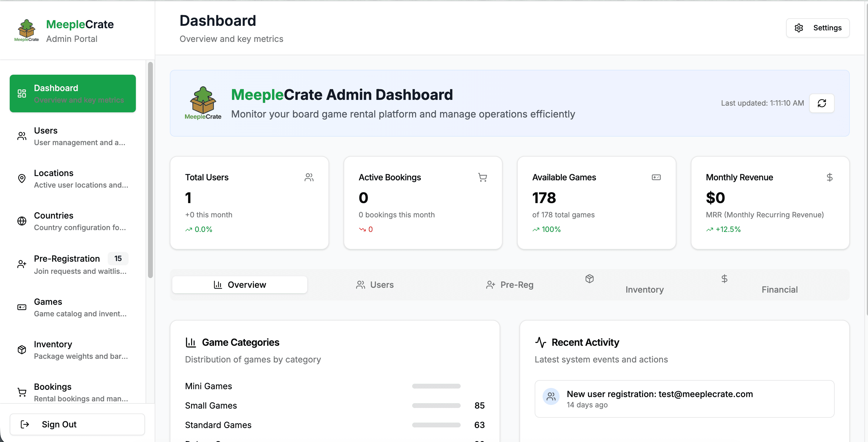The width and height of the screenshot is (868, 442).
Task: Click the people icon on the Total Users card
Action: coord(309,177)
